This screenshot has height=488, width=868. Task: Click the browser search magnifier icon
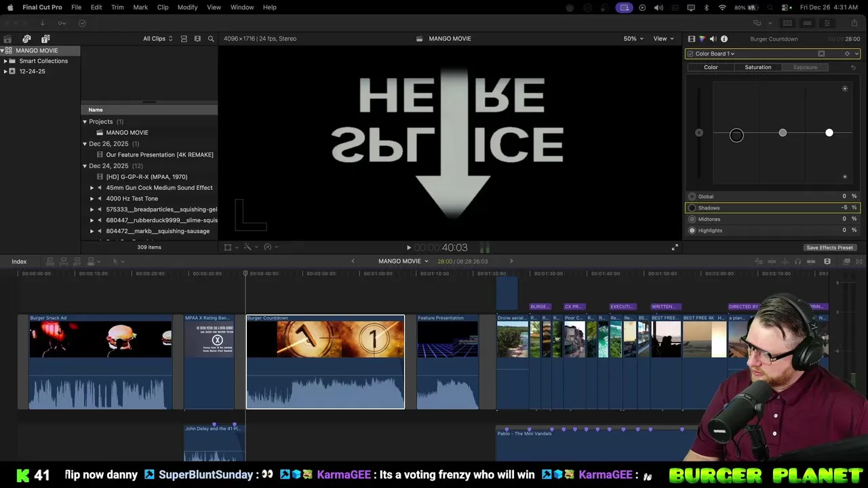pos(211,39)
